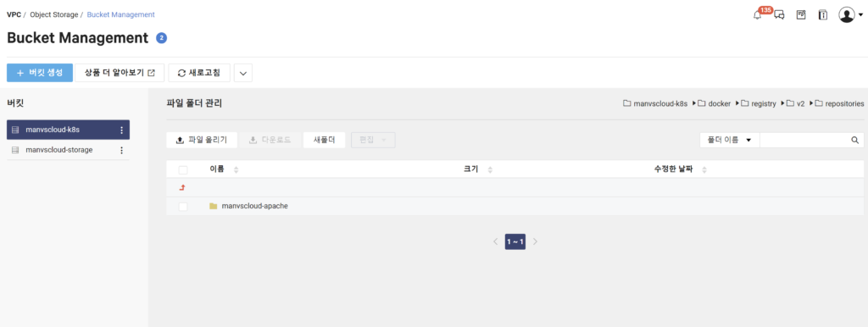Open manvscloud-apache folder name
The image size is (868, 327).
click(254, 206)
